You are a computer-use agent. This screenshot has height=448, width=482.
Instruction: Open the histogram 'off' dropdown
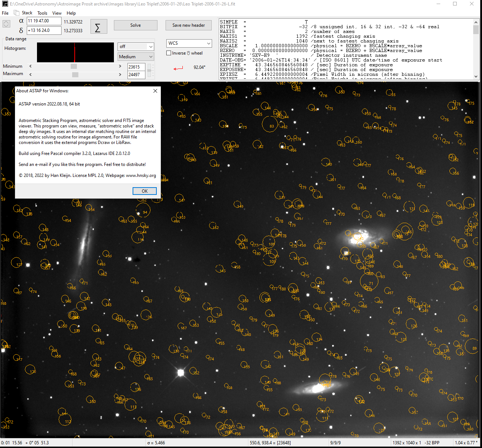coord(136,47)
